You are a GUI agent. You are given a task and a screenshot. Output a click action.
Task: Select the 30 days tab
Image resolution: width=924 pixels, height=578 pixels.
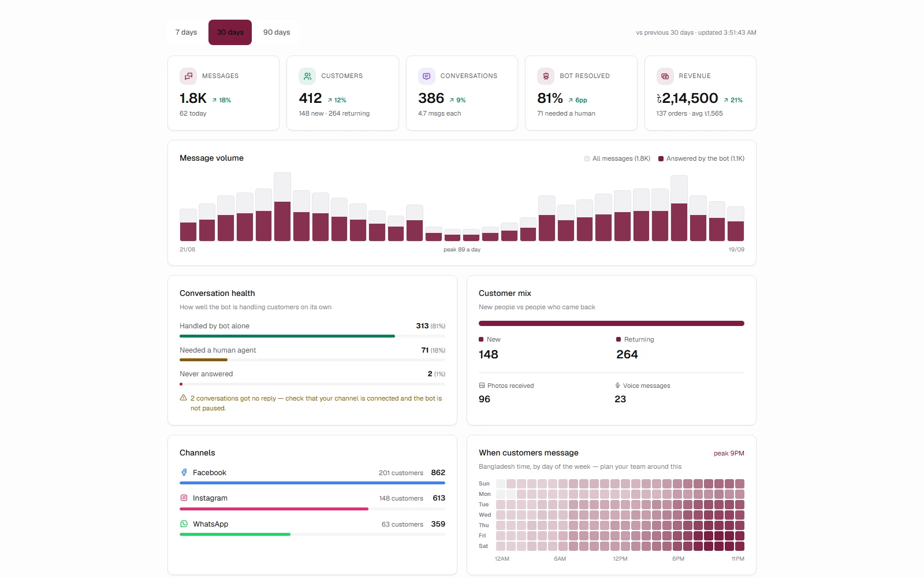point(230,32)
